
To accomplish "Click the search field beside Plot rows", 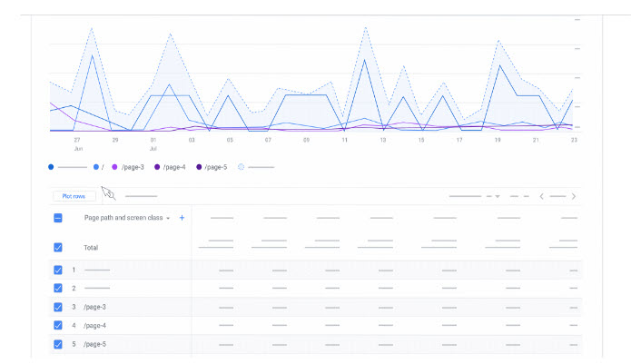I will [142, 196].
